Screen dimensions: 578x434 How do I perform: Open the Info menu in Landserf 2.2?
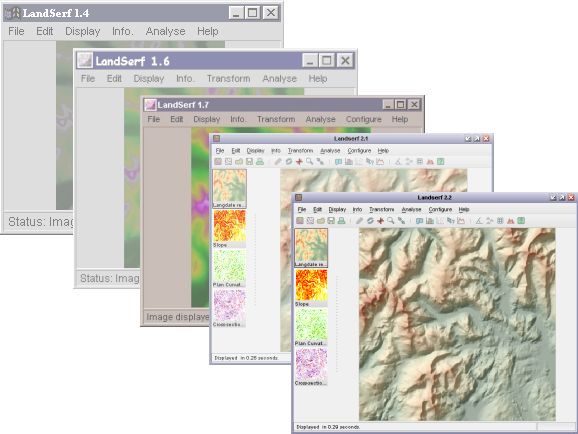(357, 209)
